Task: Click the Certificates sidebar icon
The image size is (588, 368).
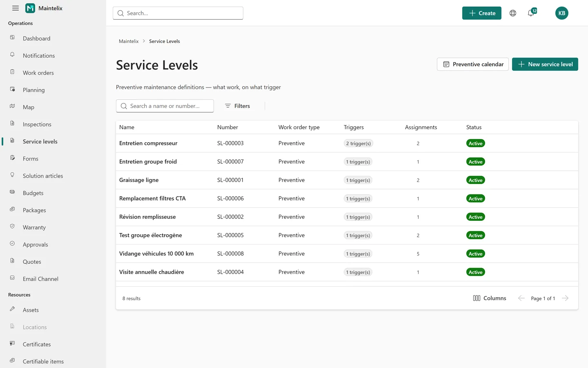Action: pos(12,343)
